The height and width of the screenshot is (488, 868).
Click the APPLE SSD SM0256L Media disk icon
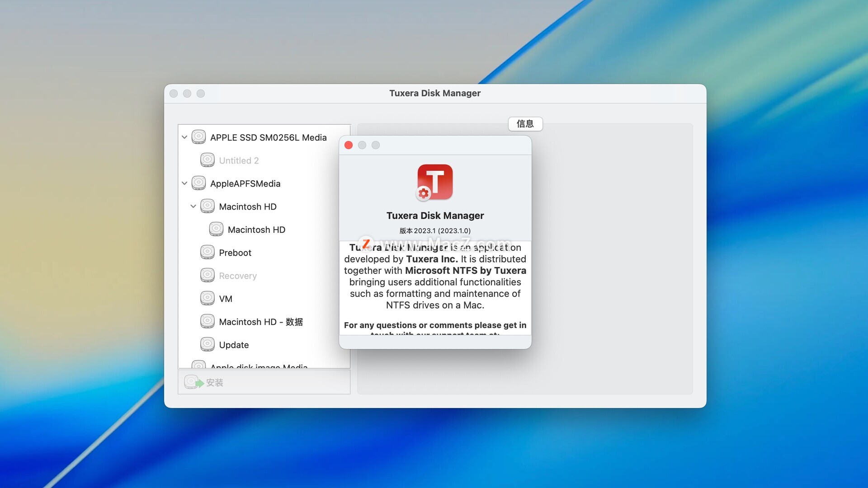(x=198, y=137)
